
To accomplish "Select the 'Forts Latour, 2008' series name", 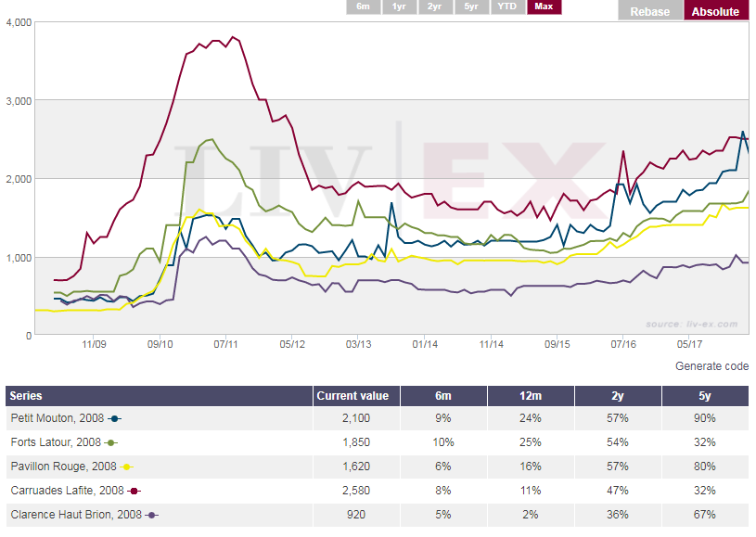I will 56,442.
